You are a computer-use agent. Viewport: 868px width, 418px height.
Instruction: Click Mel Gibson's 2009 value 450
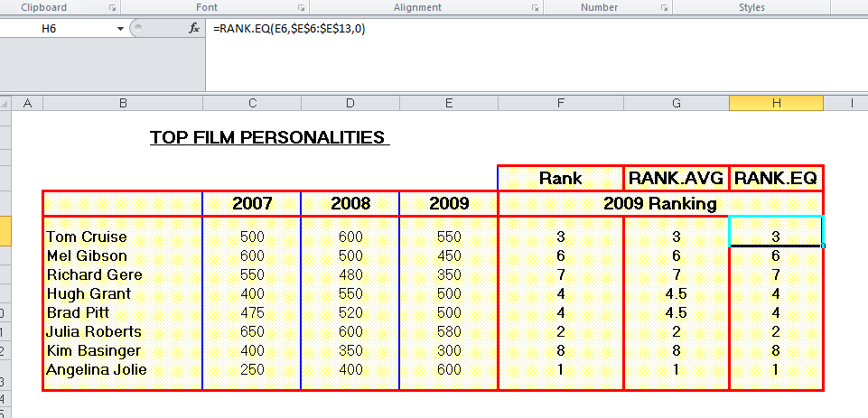(x=449, y=255)
